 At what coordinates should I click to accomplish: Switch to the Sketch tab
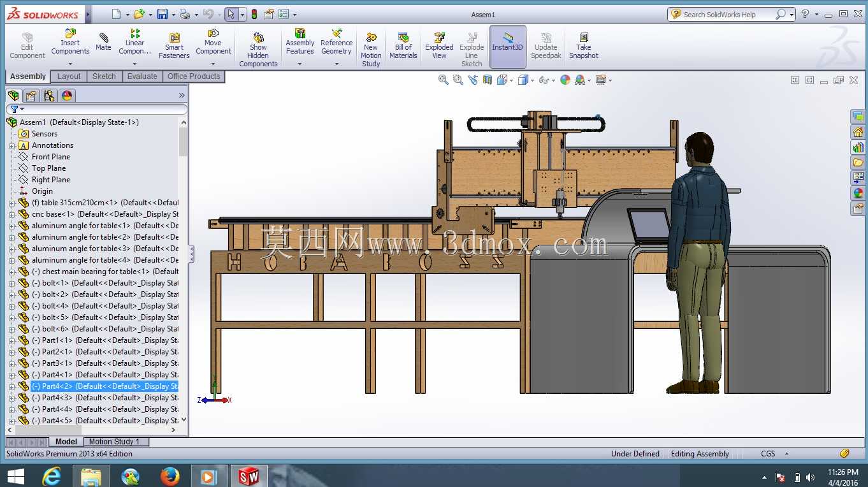(104, 76)
